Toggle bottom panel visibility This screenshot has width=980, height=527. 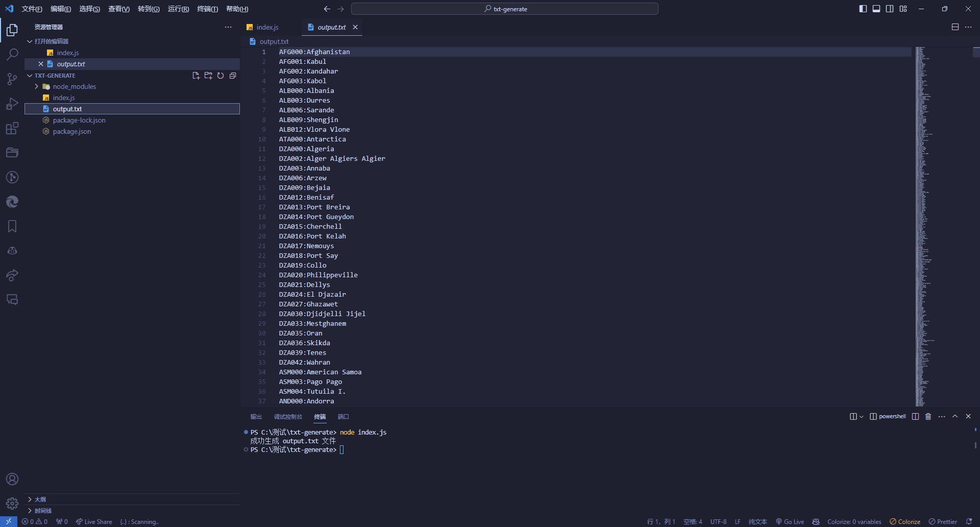(x=876, y=9)
